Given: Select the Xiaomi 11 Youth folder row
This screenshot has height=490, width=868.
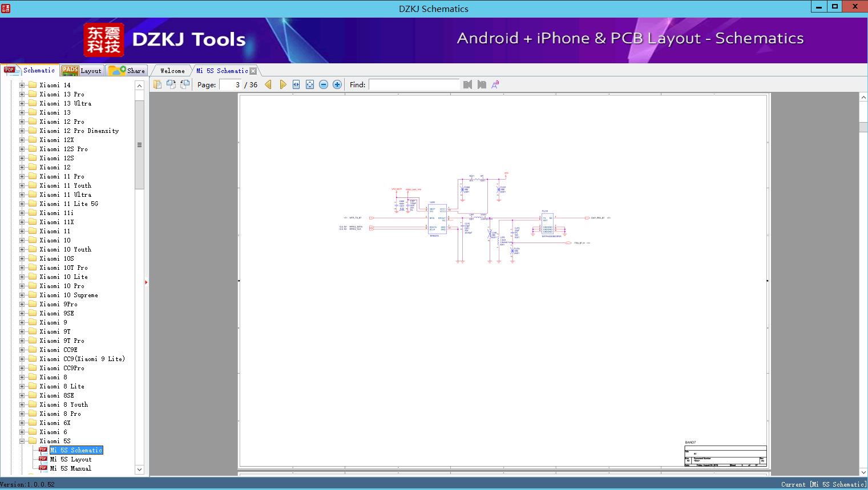Looking at the screenshot, I should (x=66, y=185).
